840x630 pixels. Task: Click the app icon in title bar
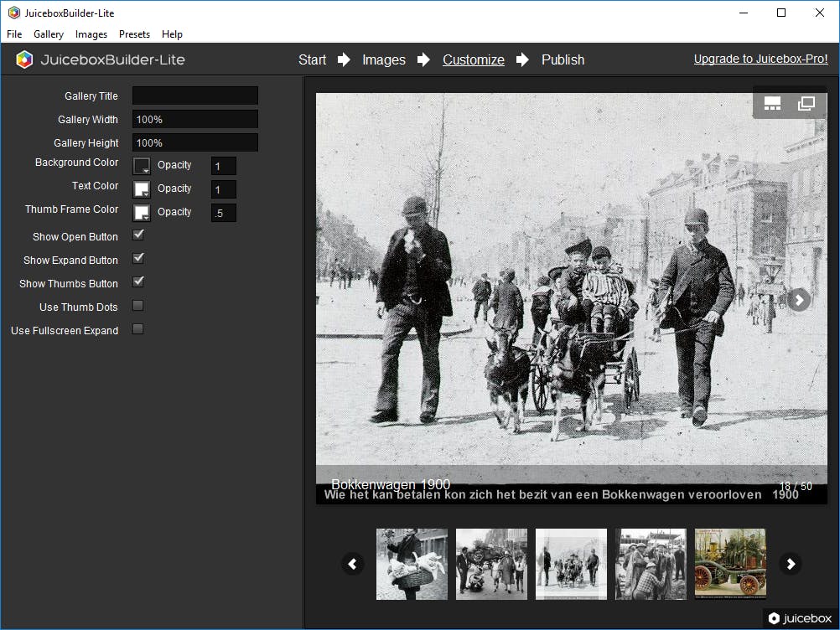[13, 13]
